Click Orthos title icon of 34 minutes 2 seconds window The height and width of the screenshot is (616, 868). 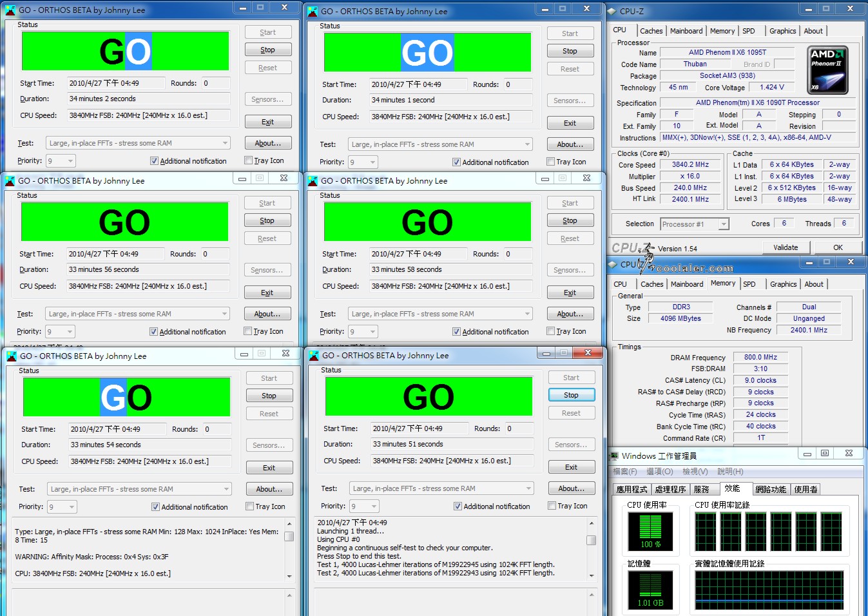pos(10,10)
